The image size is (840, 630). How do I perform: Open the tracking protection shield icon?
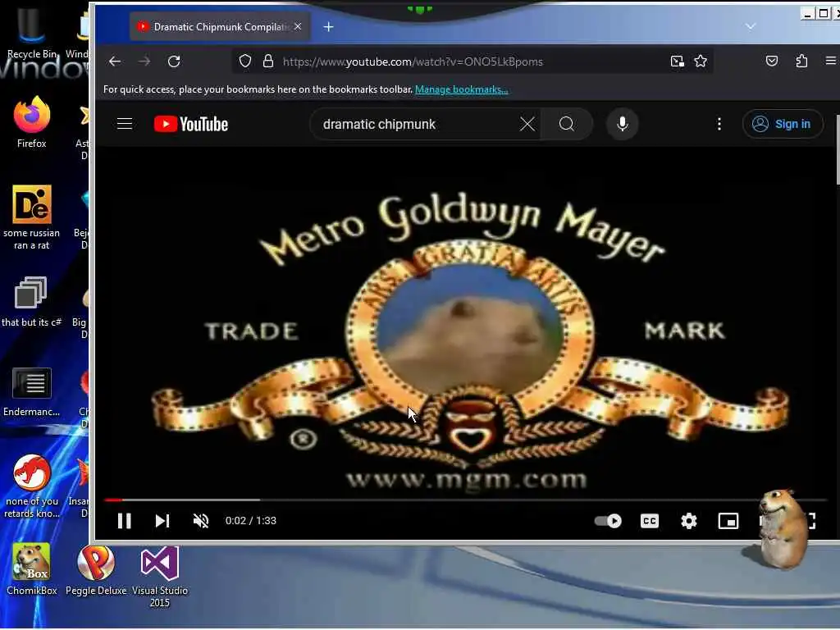click(x=244, y=61)
